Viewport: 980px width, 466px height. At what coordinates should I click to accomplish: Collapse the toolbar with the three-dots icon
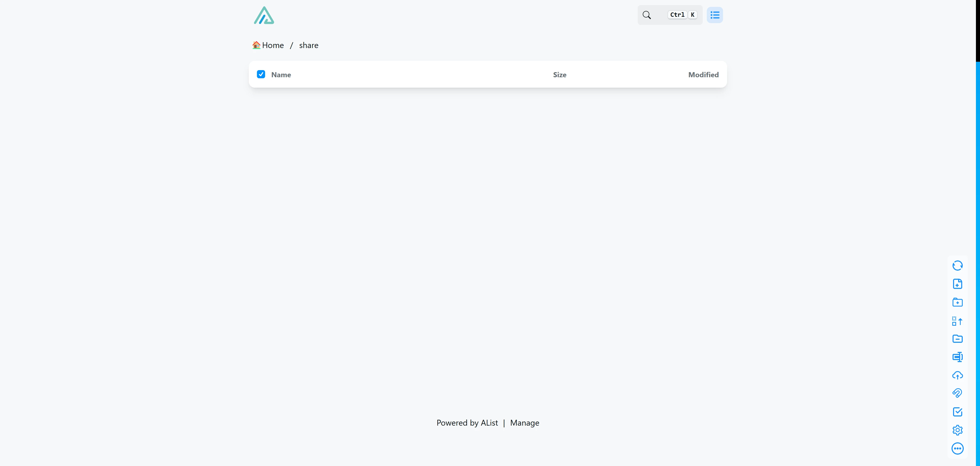click(x=957, y=448)
